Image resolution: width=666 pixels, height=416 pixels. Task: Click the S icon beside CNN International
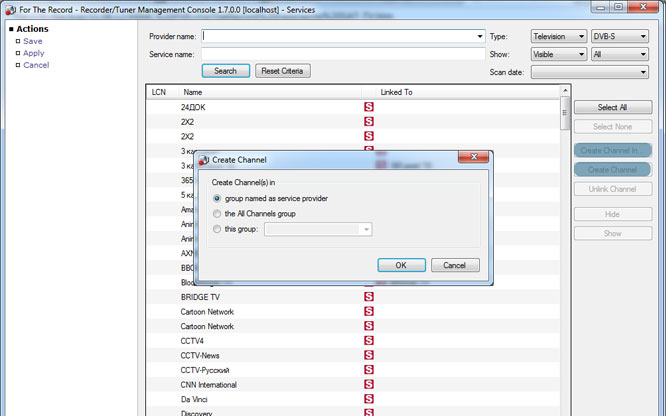pos(367,385)
